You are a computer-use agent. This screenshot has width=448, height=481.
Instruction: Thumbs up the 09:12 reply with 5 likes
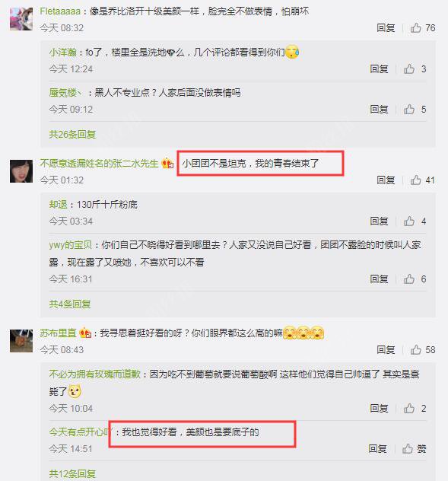tap(415, 109)
